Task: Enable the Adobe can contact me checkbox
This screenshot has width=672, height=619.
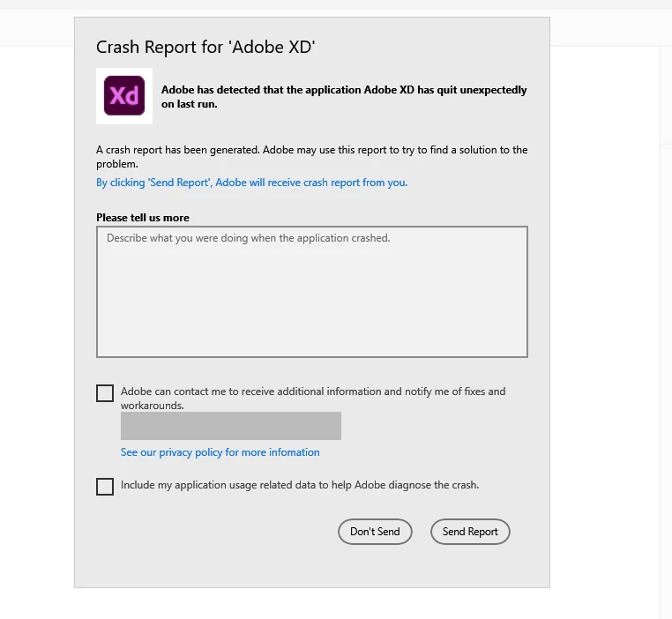Action: (105, 393)
